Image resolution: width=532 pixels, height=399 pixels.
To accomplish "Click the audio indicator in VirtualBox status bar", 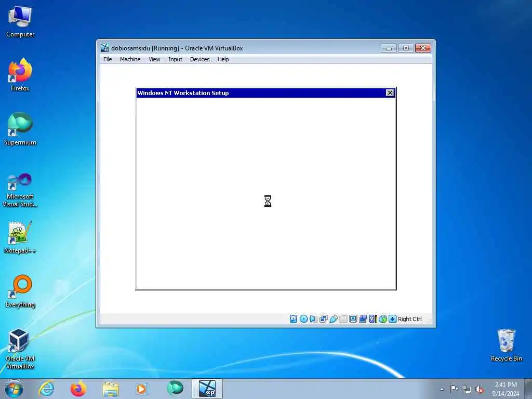I will pyautogui.click(x=313, y=319).
